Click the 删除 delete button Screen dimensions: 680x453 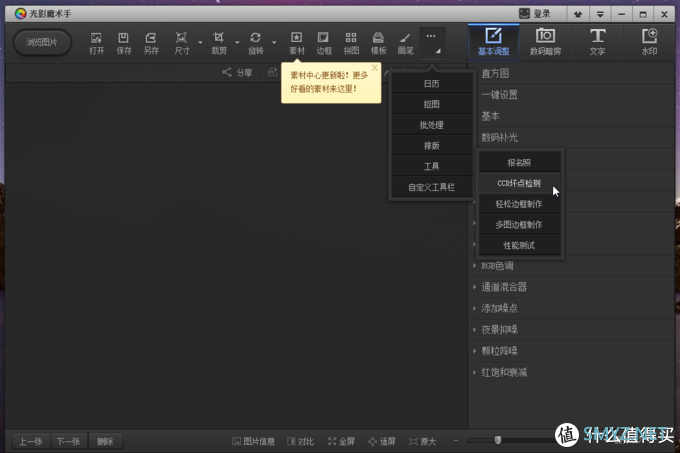[x=105, y=441]
